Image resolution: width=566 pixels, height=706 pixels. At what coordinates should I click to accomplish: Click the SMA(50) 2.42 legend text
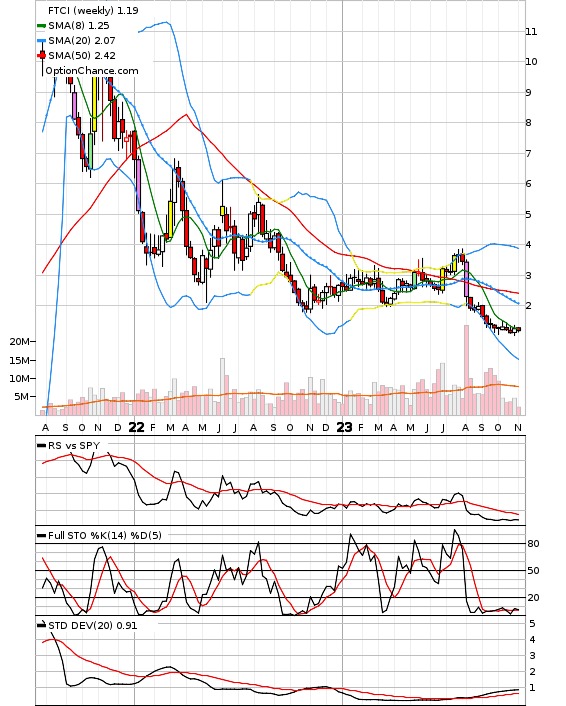82,55
